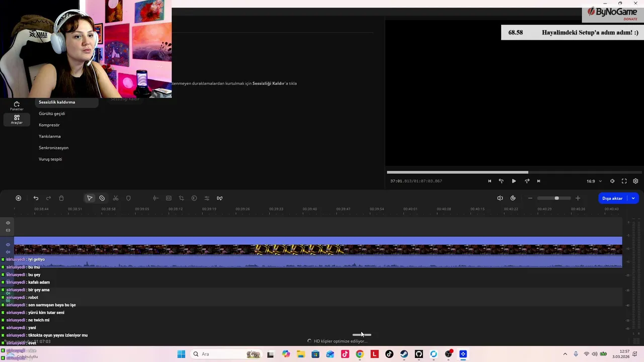Open the subtitles CC tool

pyautogui.click(x=169, y=198)
